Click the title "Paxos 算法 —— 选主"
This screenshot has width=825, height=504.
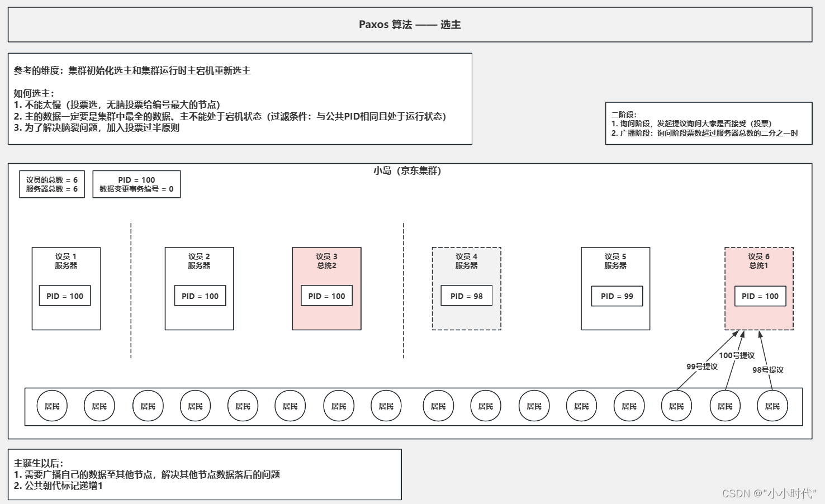[x=410, y=25]
